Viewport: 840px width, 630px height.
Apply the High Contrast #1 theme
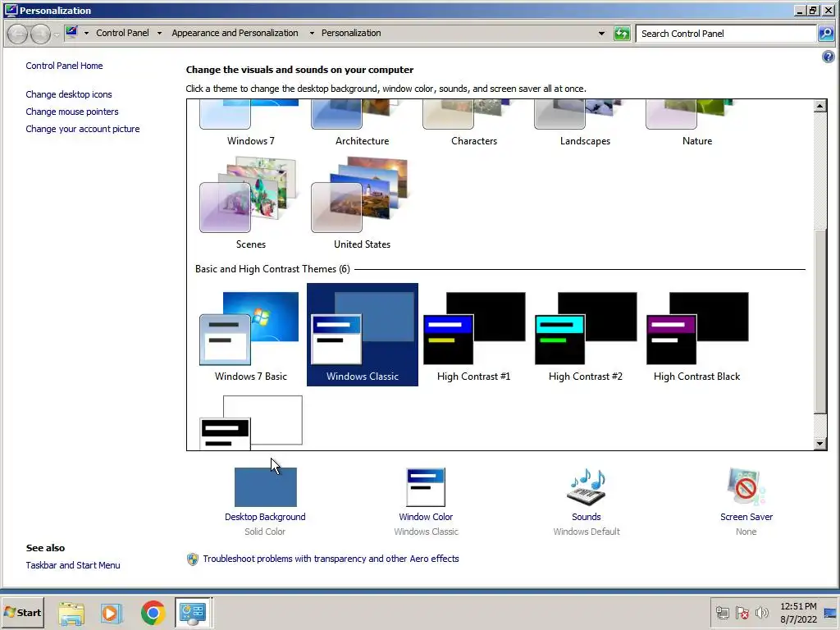click(473, 336)
